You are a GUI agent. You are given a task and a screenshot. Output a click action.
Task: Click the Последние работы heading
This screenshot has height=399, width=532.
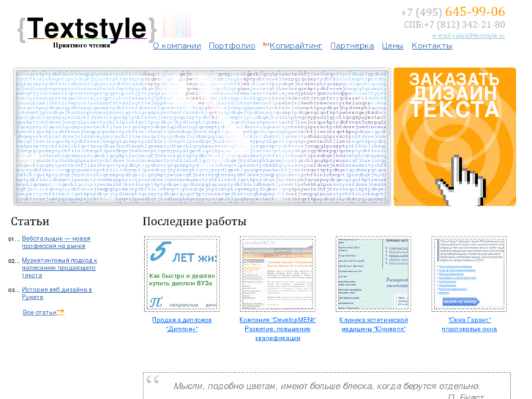tap(195, 221)
